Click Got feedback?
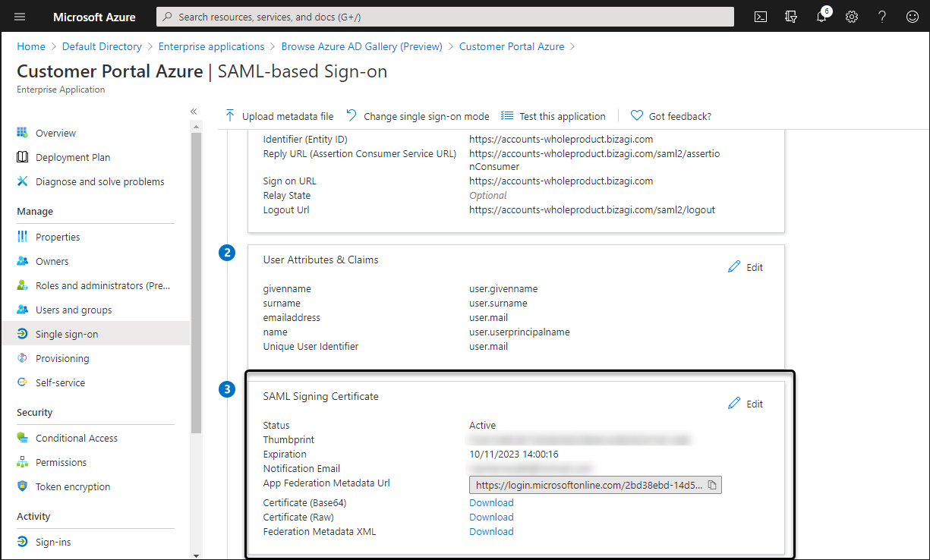The image size is (930, 560). pyautogui.click(x=671, y=116)
